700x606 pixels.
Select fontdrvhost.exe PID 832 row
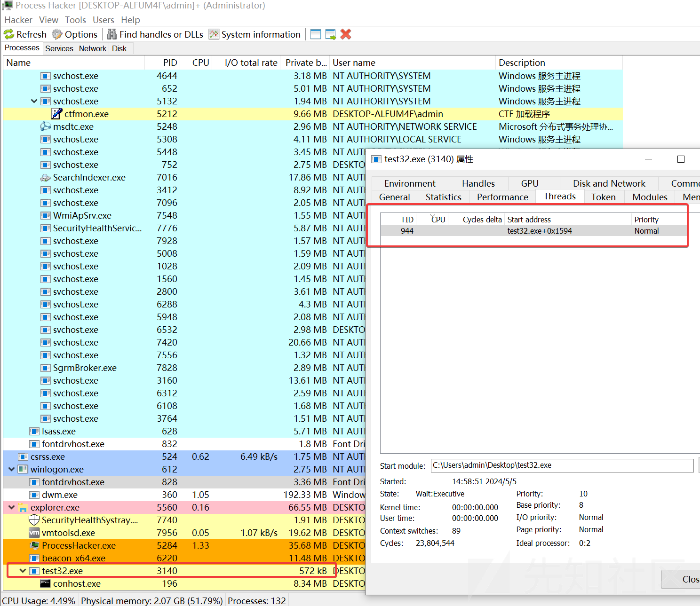[184, 444]
